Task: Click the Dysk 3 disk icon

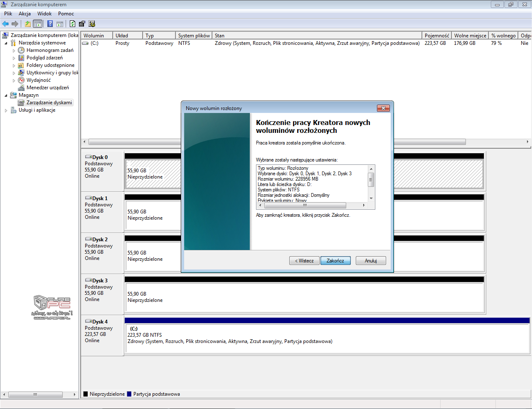Action: [x=89, y=280]
